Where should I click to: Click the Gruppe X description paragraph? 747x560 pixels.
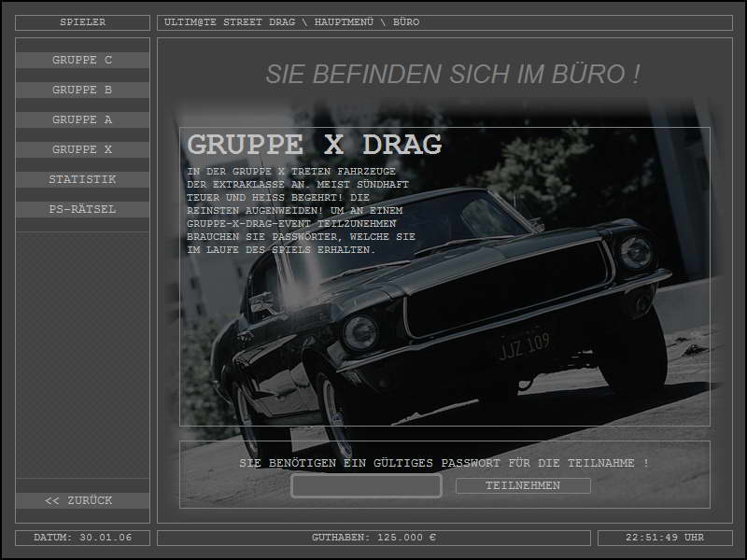point(301,211)
